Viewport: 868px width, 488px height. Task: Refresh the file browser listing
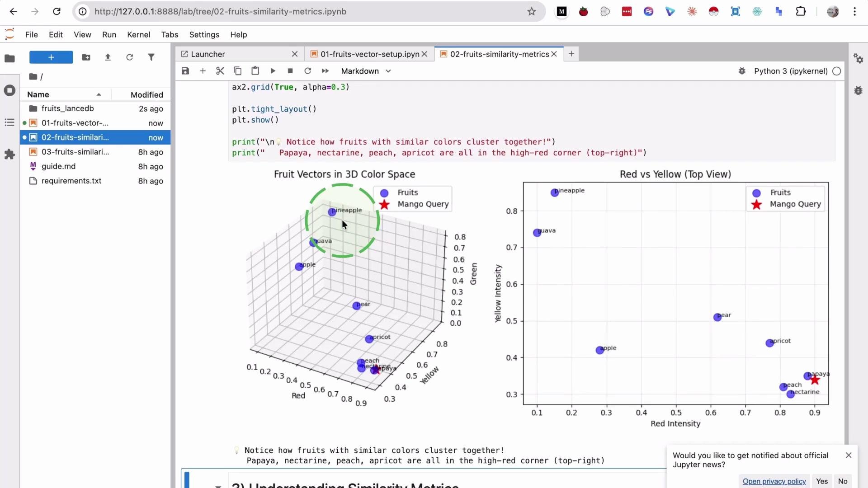[129, 57]
